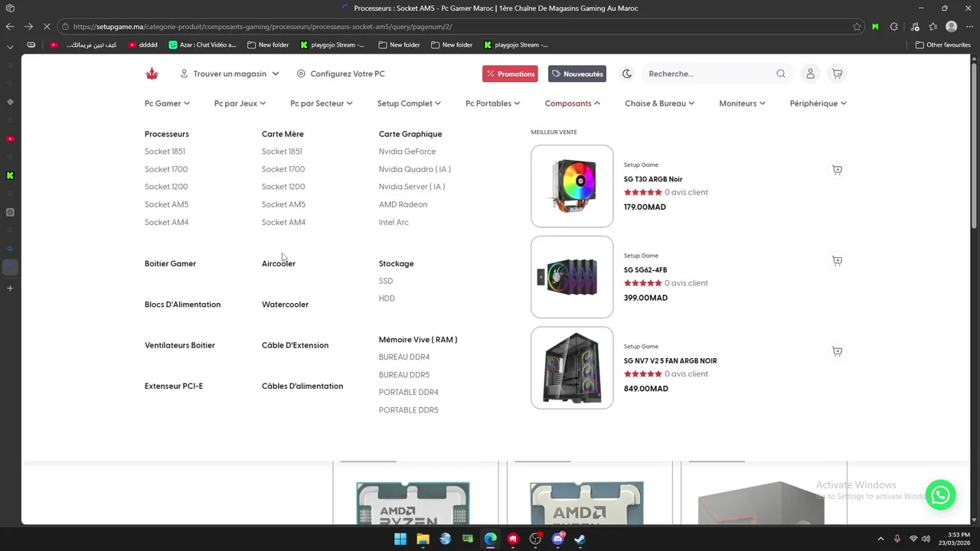The width and height of the screenshot is (980, 551).
Task: Open SG SG62-4FB fans thumbnail
Action: [572, 277]
